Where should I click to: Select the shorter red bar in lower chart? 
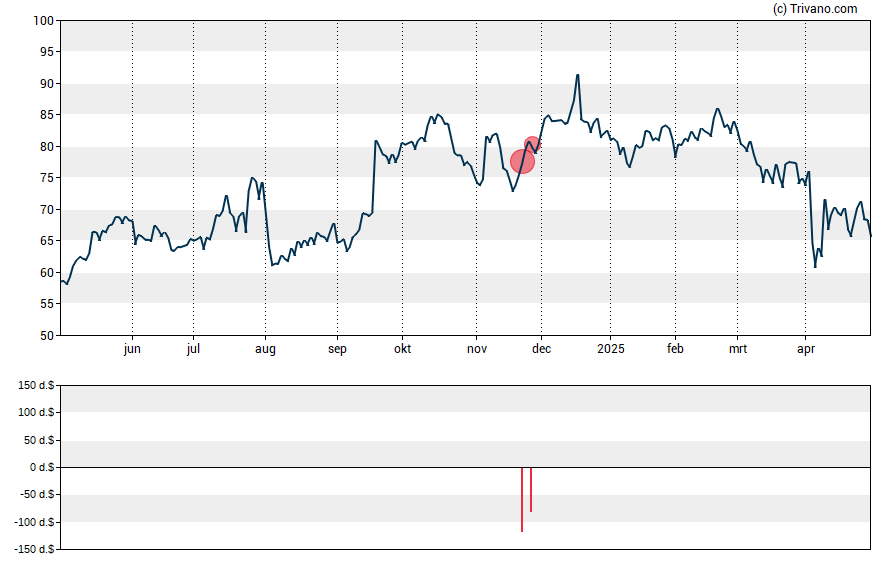click(531, 490)
